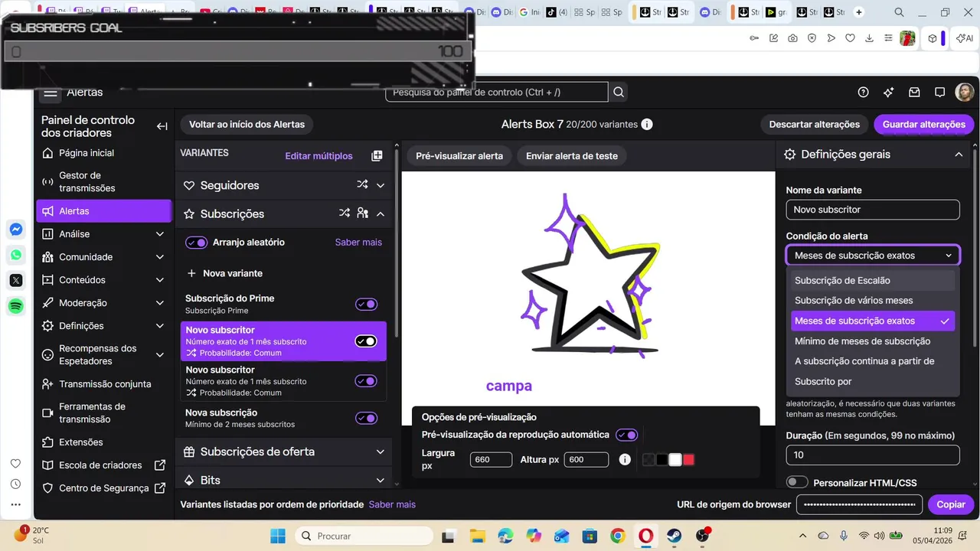
Task: Click the search magnifier in control panel
Action: click(619, 92)
